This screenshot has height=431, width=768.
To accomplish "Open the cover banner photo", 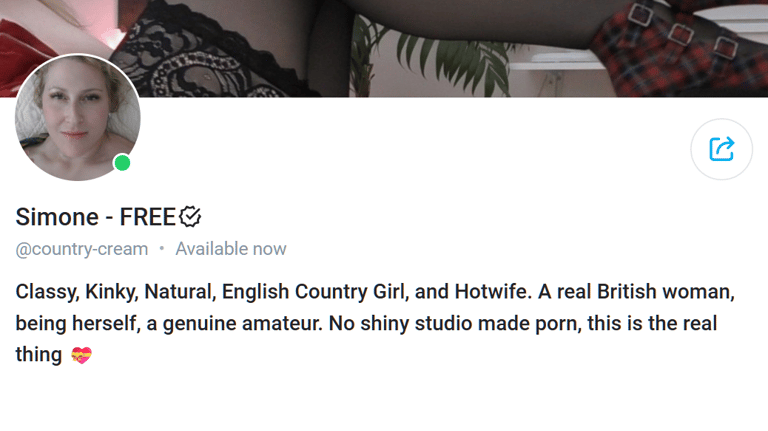I will coord(384,48).
